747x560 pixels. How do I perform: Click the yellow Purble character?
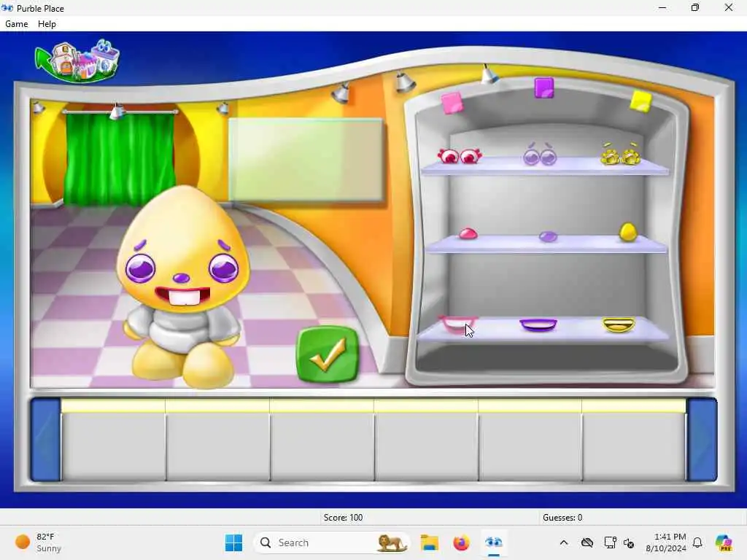183,286
